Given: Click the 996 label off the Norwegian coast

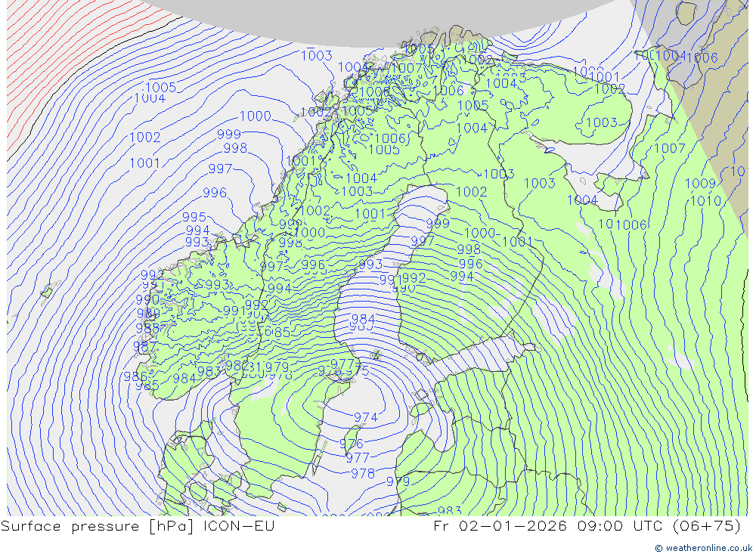Looking at the screenshot, I should coord(215,193).
